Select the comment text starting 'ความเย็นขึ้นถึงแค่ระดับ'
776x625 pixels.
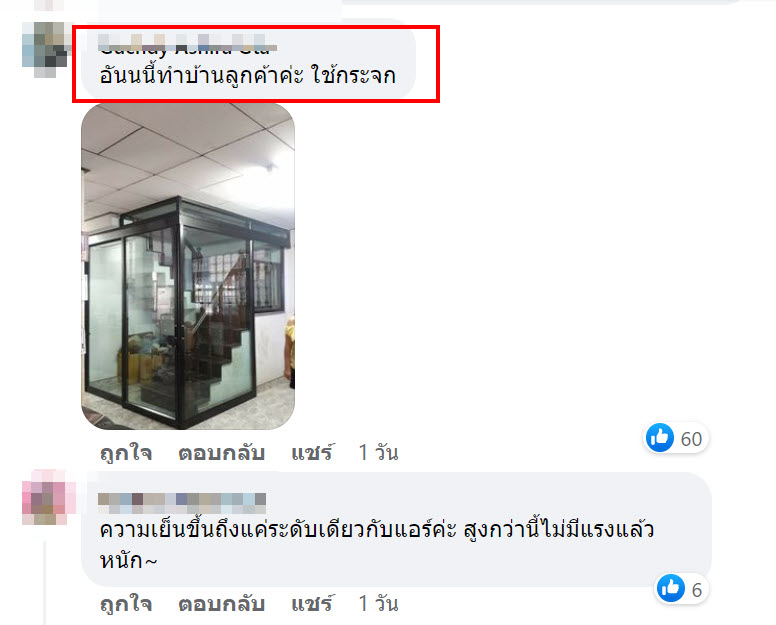[377, 545]
